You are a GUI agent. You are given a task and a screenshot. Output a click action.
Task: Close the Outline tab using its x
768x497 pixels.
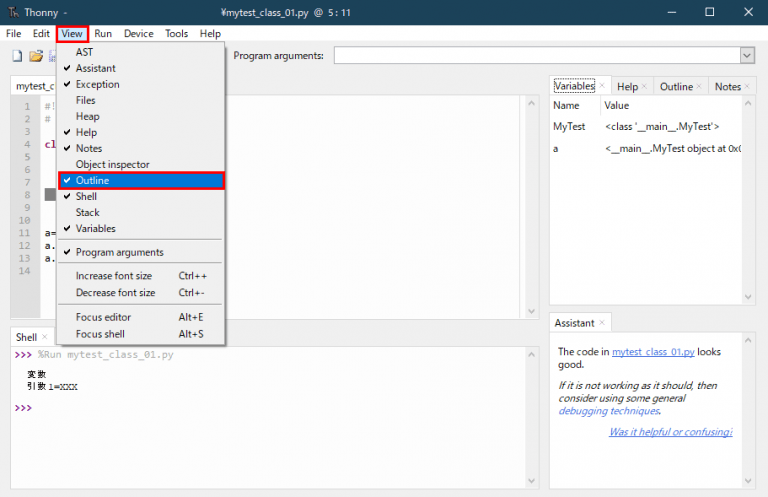700,87
